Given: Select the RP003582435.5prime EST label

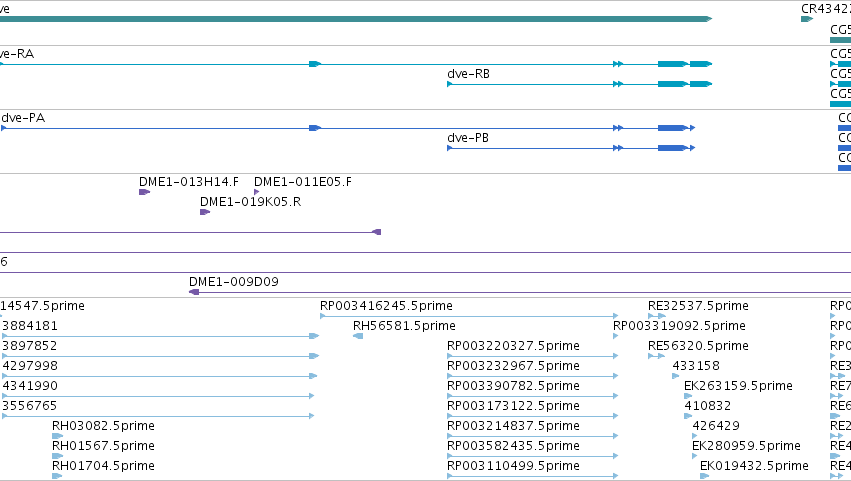Looking at the screenshot, I should click(x=513, y=446).
